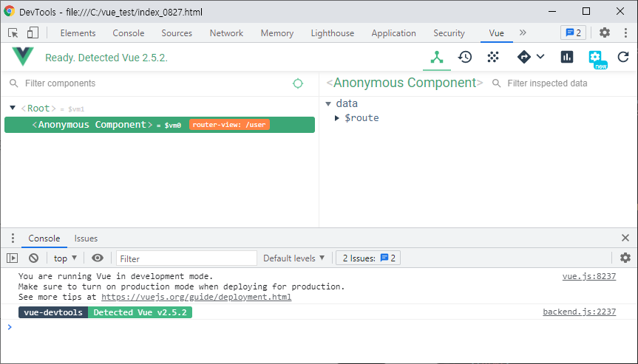
Task: Switch to the Memory tab
Action: (277, 33)
